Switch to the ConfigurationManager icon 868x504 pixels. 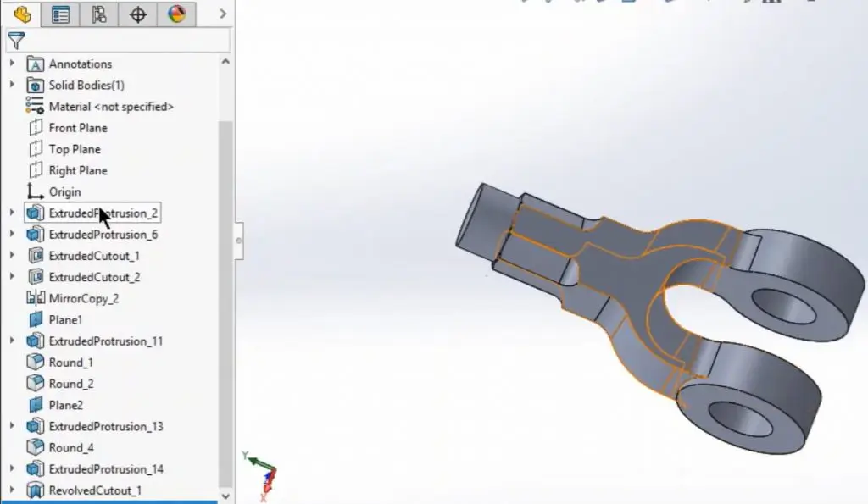pos(98,14)
